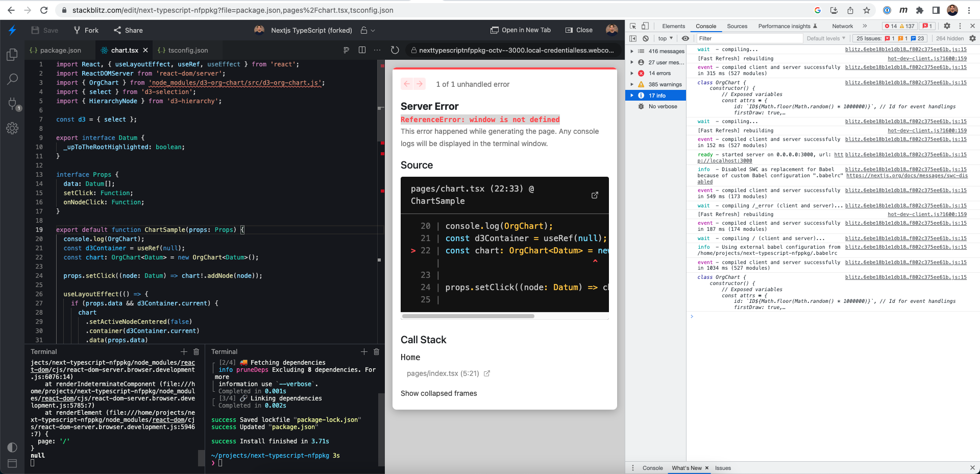
Task: Refresh the preview with the reload icon
Action: 395,50
